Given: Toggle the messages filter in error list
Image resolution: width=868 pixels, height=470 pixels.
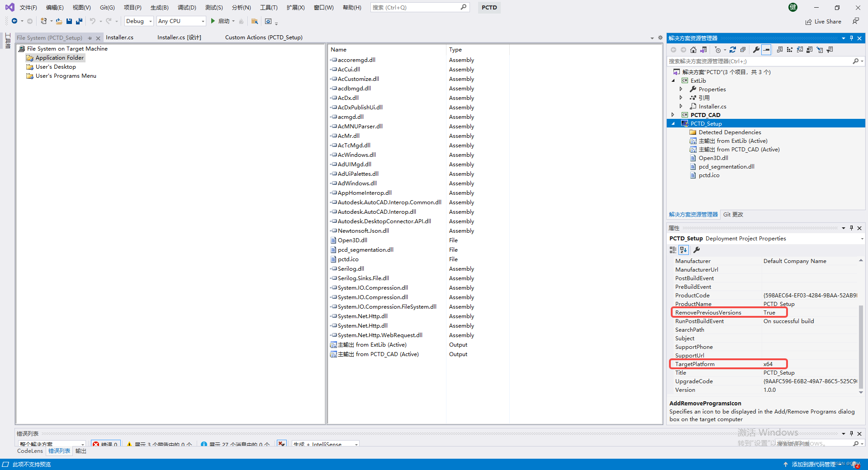Looking at the screenshot, I should pos(235,444).
